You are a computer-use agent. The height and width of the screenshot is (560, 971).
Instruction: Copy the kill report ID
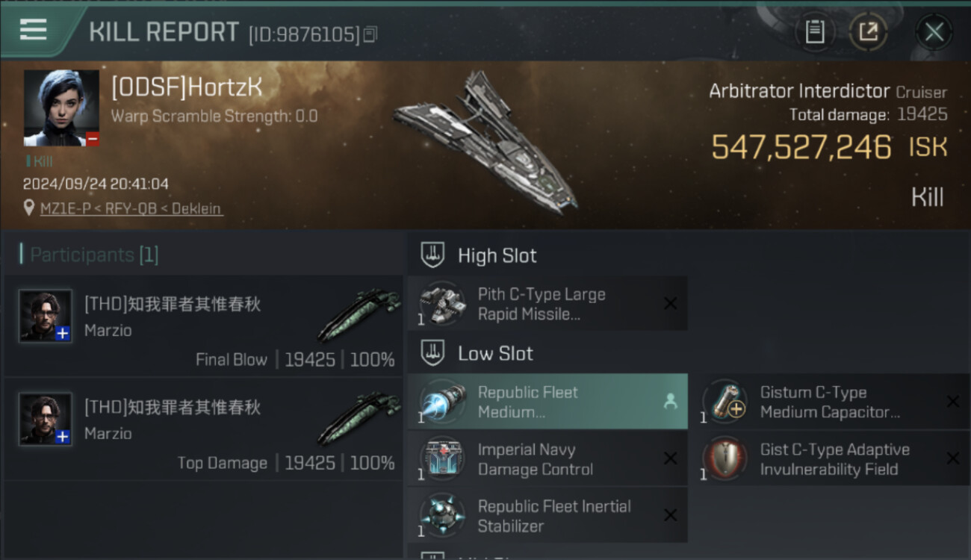(370, 34)
